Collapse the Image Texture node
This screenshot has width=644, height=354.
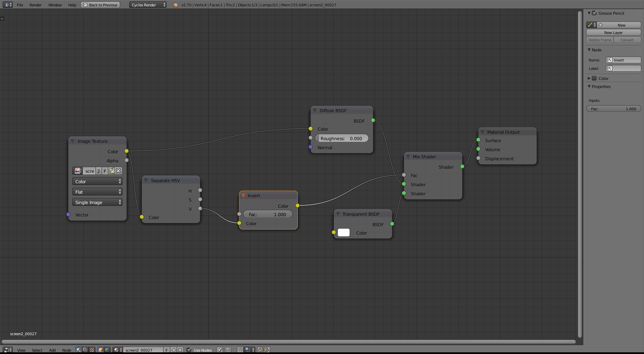[72, 141]
